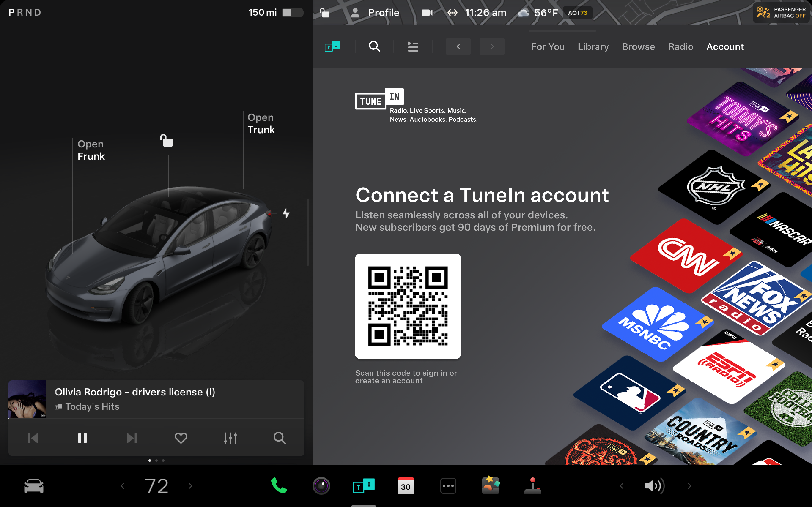Viewport: 812px width, 507px height.
Task: Open the car controls icon
Action: point(34,485)
